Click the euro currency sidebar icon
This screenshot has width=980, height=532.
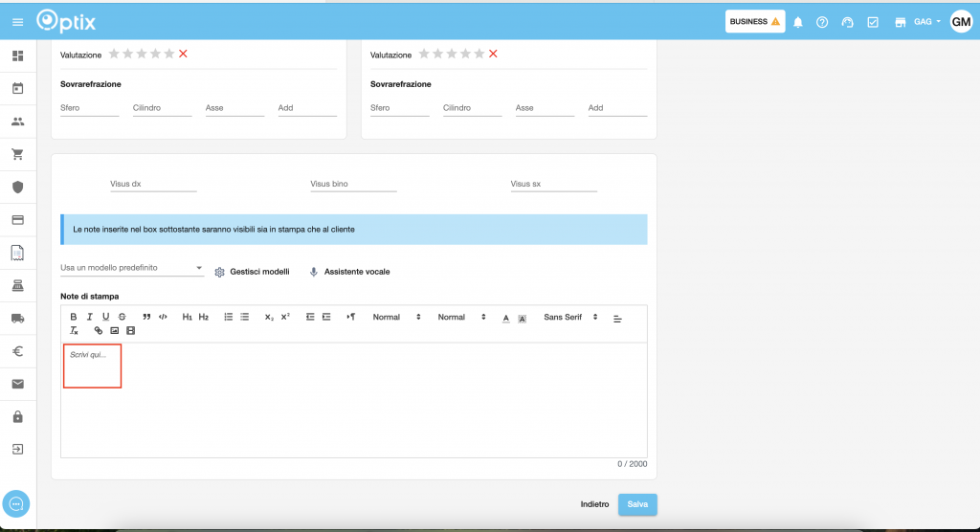[x=17, y=351]
